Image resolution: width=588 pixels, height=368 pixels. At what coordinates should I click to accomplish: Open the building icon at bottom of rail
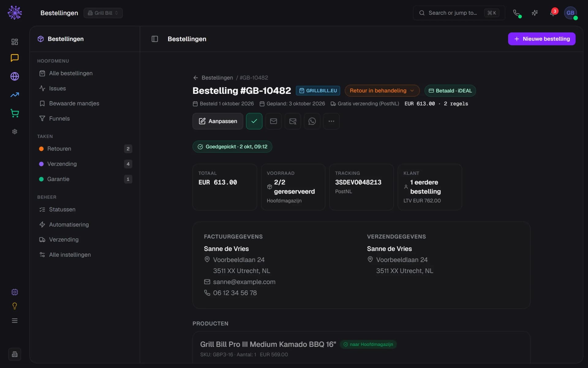pos(14,354)
